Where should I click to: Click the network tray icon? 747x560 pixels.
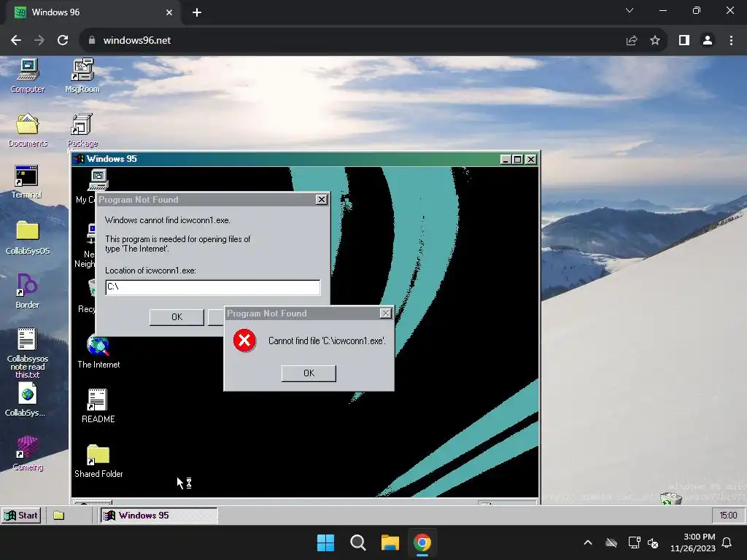634,542
